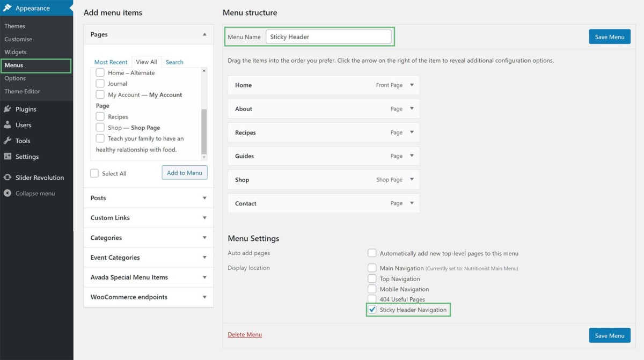Select the Tools wrench icon

tap(7, 141)
